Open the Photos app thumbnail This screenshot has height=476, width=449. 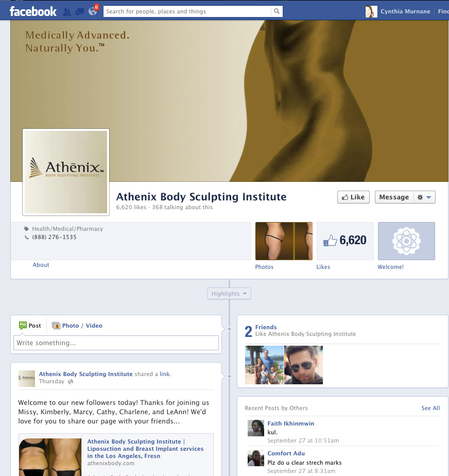[284, 241]
